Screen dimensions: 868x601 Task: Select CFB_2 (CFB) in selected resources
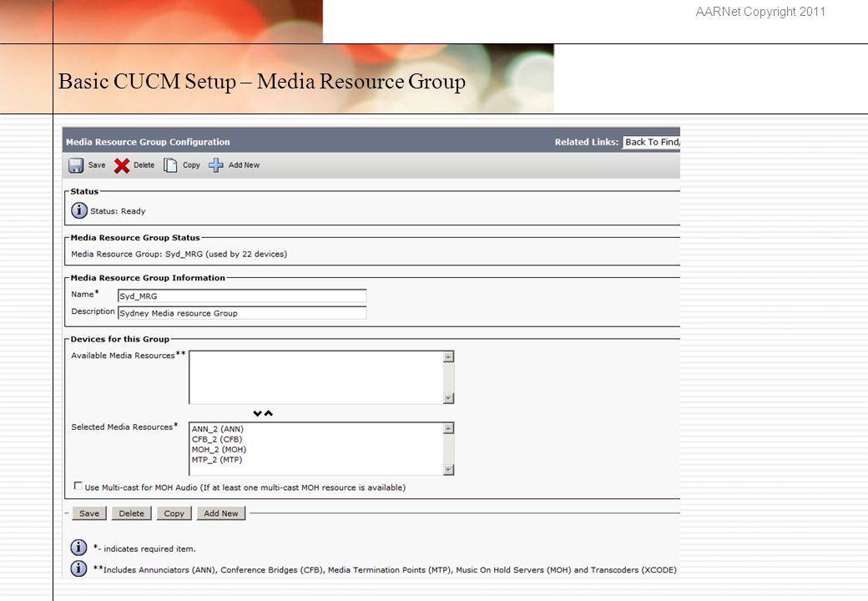(217, 439)
